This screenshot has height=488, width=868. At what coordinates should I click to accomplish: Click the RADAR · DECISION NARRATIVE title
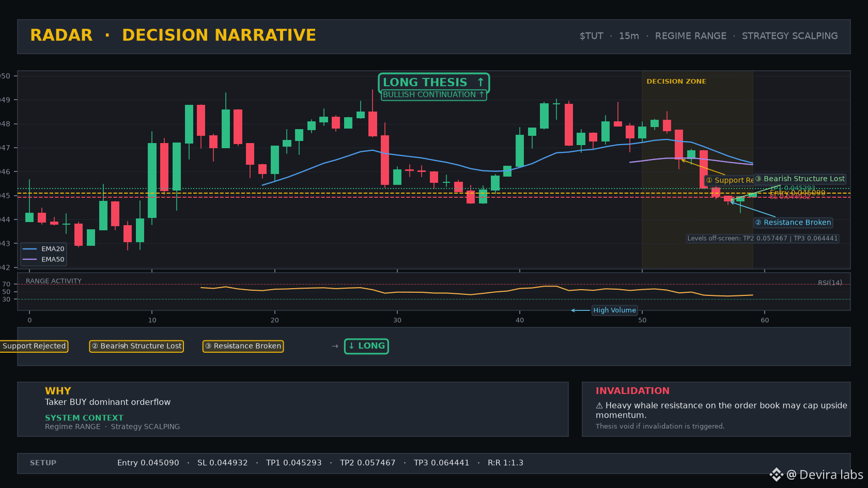pyautogui.click(x=173, y=35)
